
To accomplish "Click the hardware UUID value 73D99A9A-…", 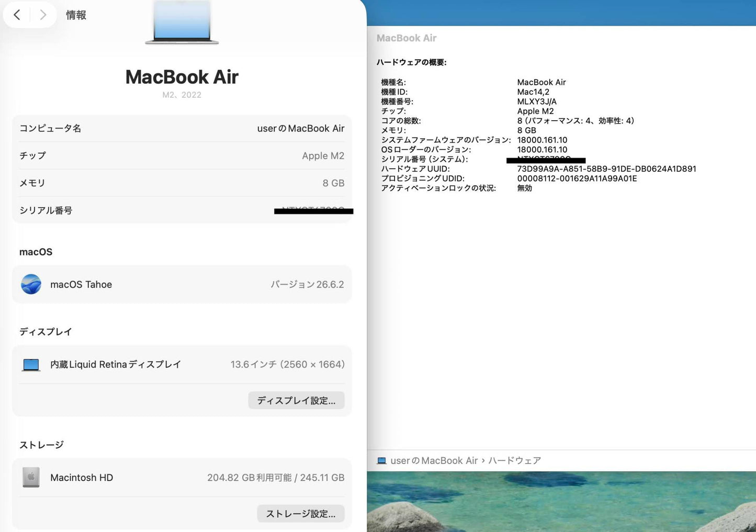I will [606, 169].
